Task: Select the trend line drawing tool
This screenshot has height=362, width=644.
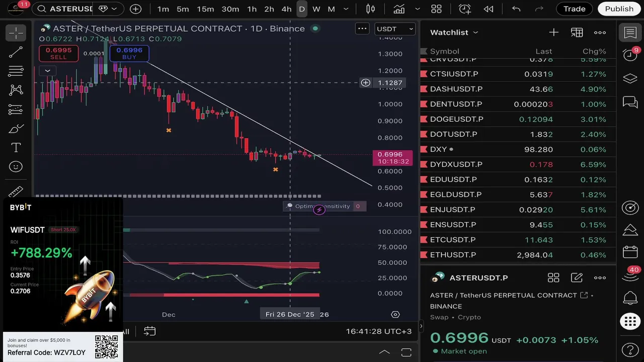Action: tap(16, 52)
